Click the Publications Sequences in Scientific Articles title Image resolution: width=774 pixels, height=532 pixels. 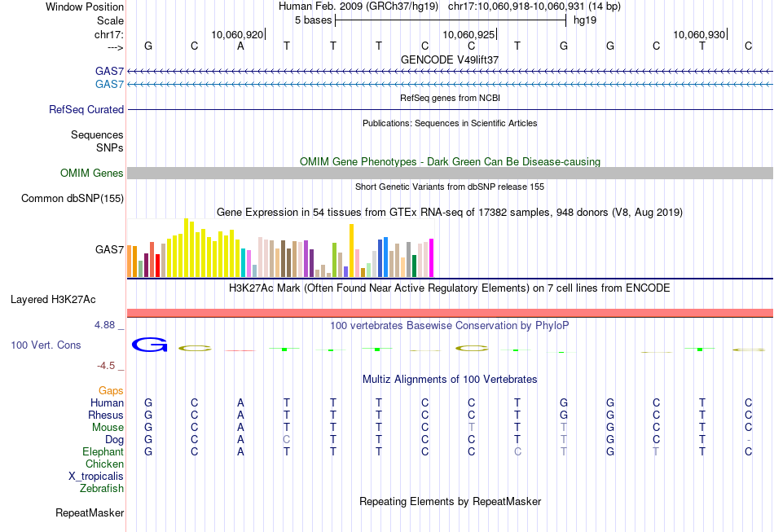point(450,123)
